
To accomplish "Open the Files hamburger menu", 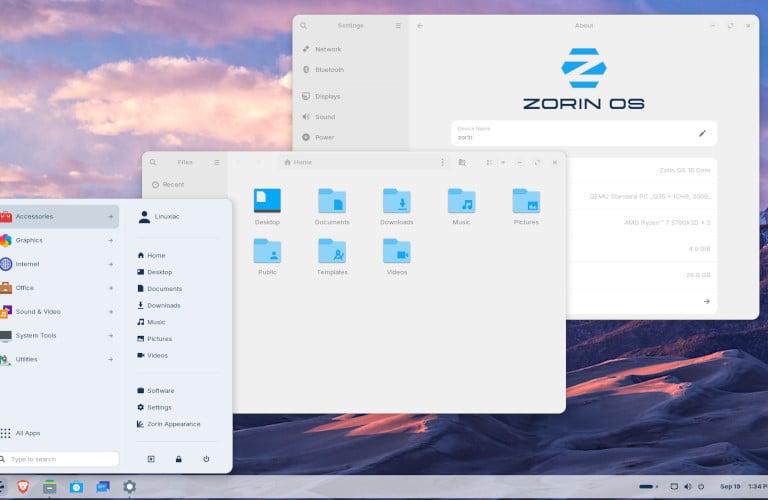I will tap(216, 162).
